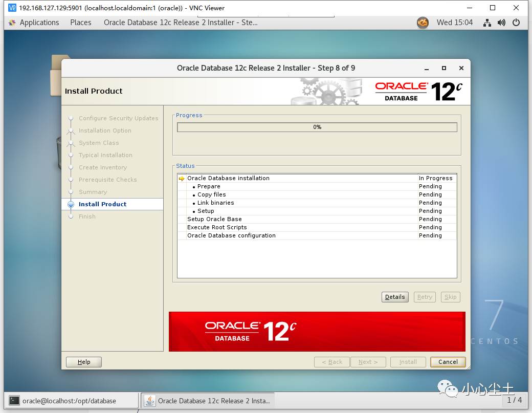This screenshot has width=532, height=413.
Task: Minimize the installer dialog window
Action: pyautogui.click(x=427, y=68)
